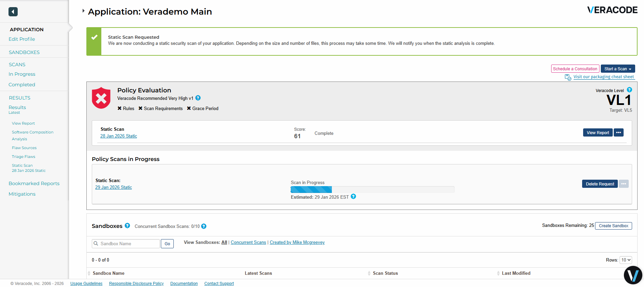This screenshot has width=644, height=287.
Task: Expand the Start a Scan dropdown
Action: click(x=617, y=69)
